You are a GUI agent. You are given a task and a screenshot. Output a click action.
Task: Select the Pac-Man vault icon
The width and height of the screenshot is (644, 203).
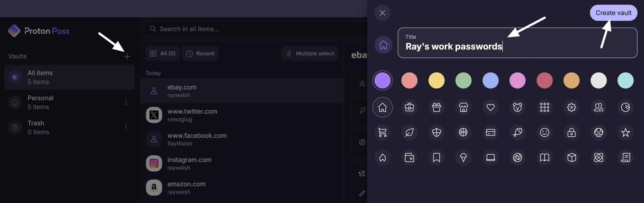[x=626, y=107]
